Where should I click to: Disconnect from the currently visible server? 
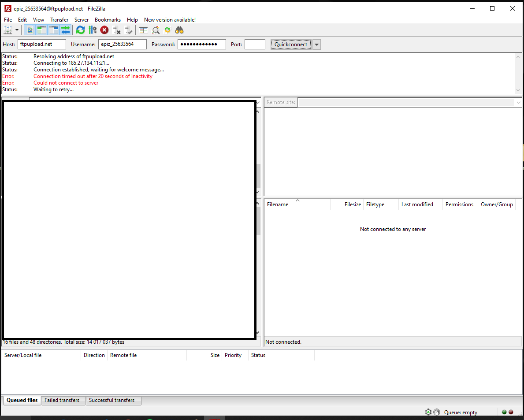coord(117,30)
